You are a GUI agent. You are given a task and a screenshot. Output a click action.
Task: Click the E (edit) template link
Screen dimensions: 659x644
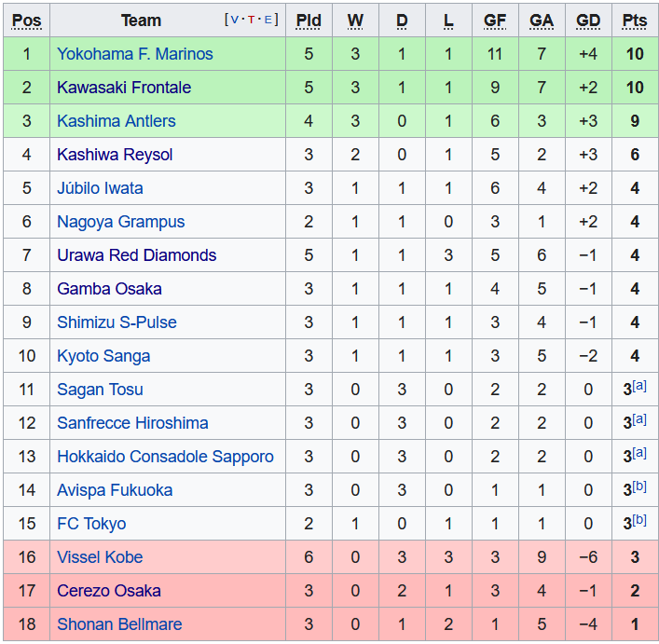268,20
